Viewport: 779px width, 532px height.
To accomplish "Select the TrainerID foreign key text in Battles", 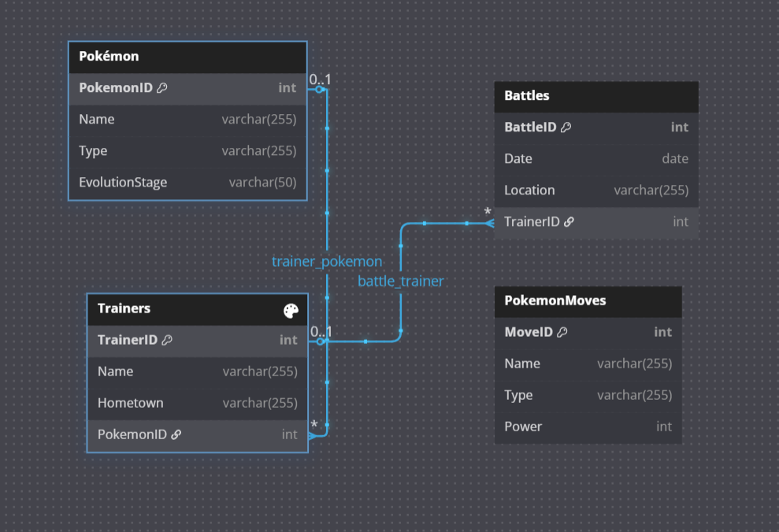I will point(532,222).
